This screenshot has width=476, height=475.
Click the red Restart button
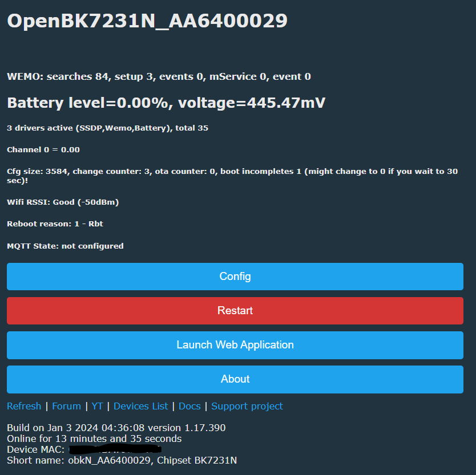(235, 311)
